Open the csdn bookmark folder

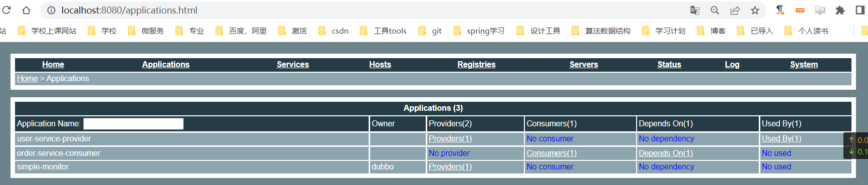(x=333, y=31)
